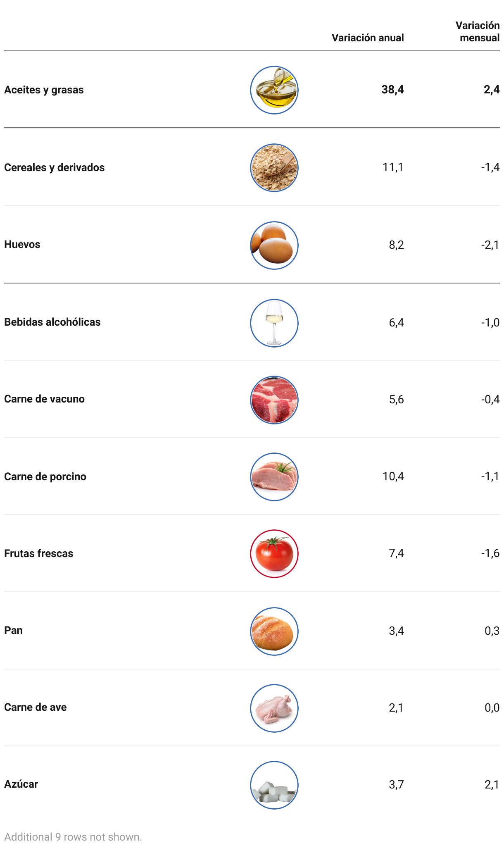
Task: Click the brown eggs icon
Action: tap(274, 245)
